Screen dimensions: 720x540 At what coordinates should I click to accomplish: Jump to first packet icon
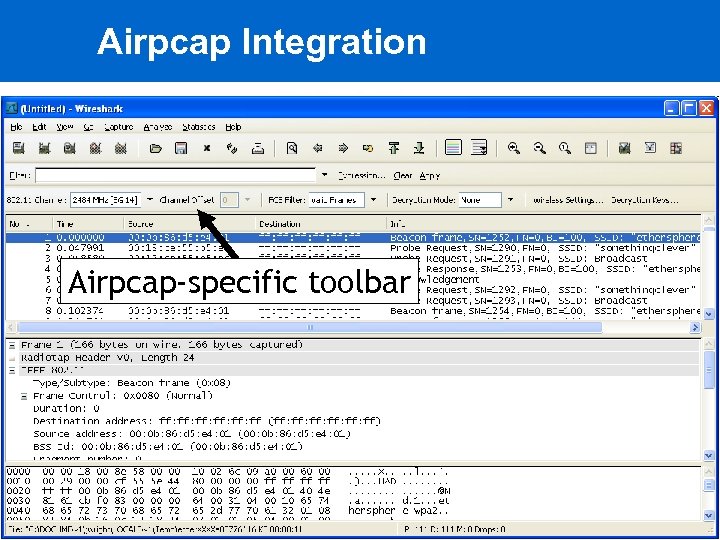394,148
